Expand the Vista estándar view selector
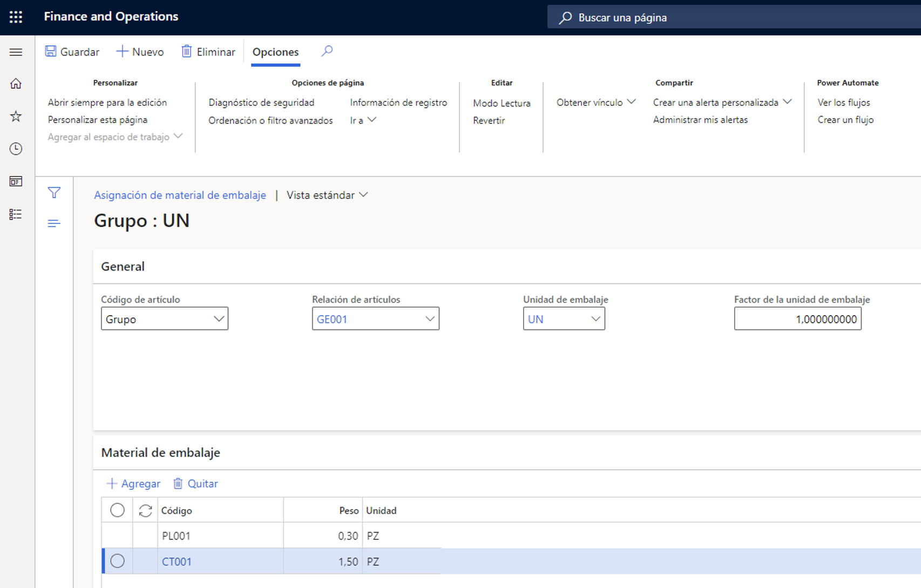The image size is (921, 588). pos(327,195)
